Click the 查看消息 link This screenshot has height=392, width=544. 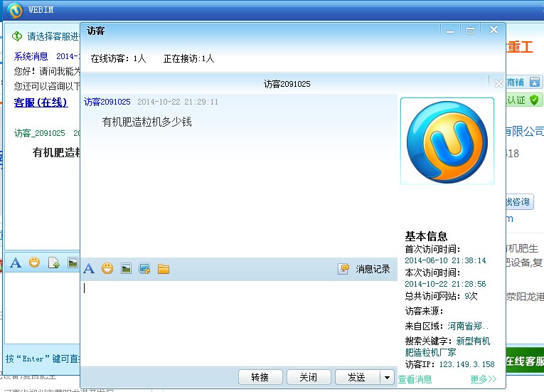click(x=415, y=379)
